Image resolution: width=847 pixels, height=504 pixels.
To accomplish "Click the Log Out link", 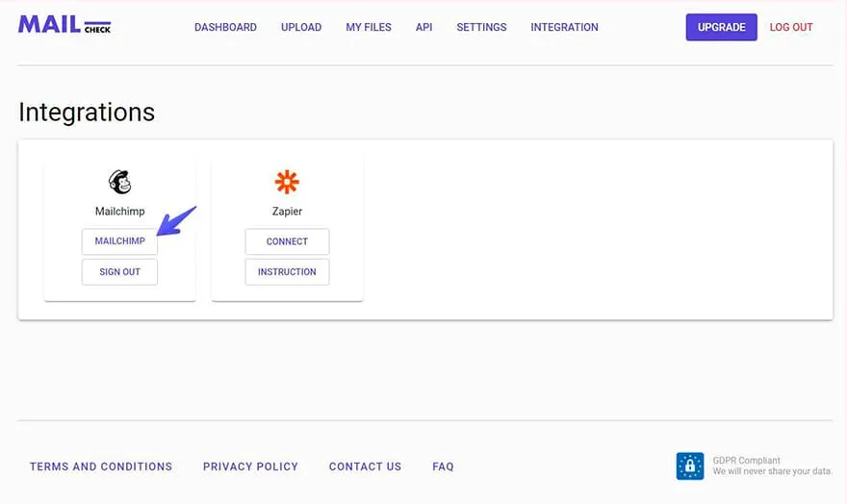I will pos(791,27).
